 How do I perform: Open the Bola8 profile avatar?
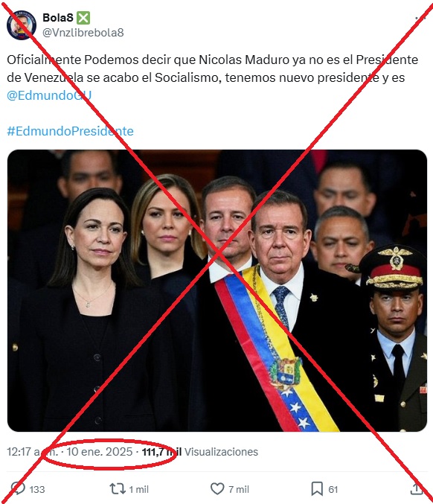point(21,25)
